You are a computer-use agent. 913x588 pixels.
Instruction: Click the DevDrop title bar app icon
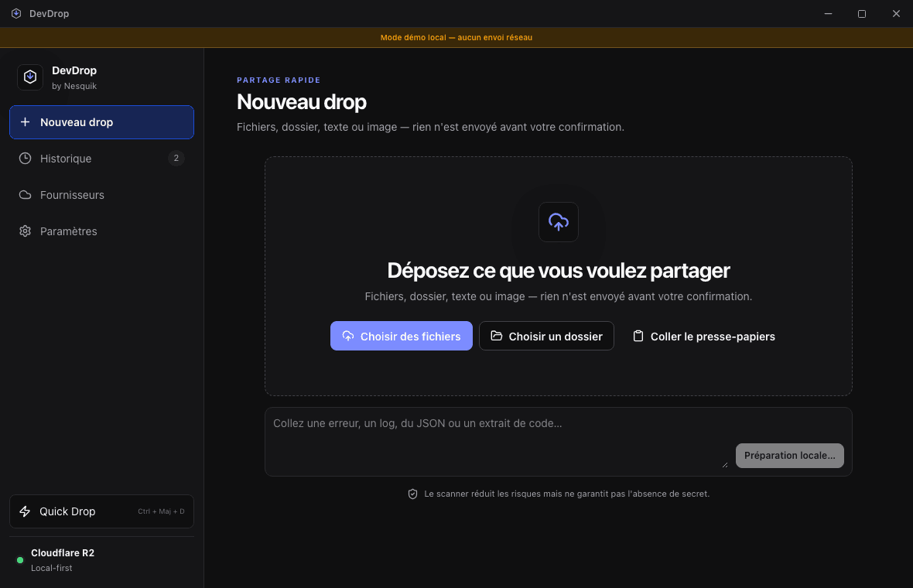click(x=16, y=13)
